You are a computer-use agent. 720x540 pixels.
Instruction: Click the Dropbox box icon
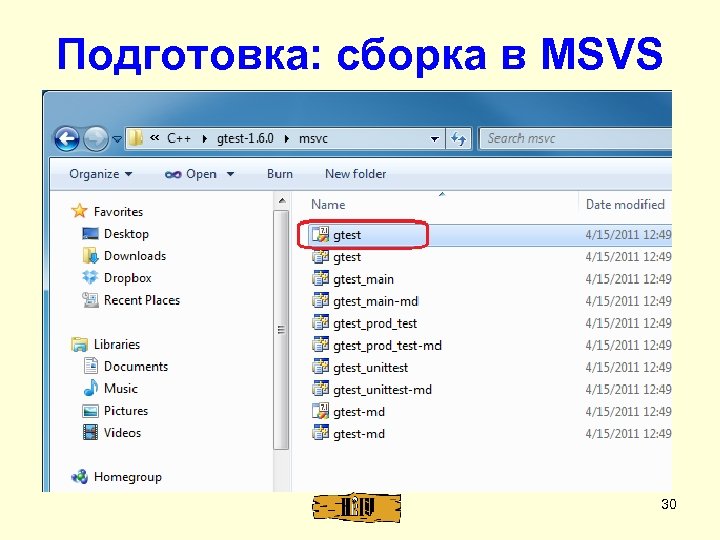pos(90,277)
